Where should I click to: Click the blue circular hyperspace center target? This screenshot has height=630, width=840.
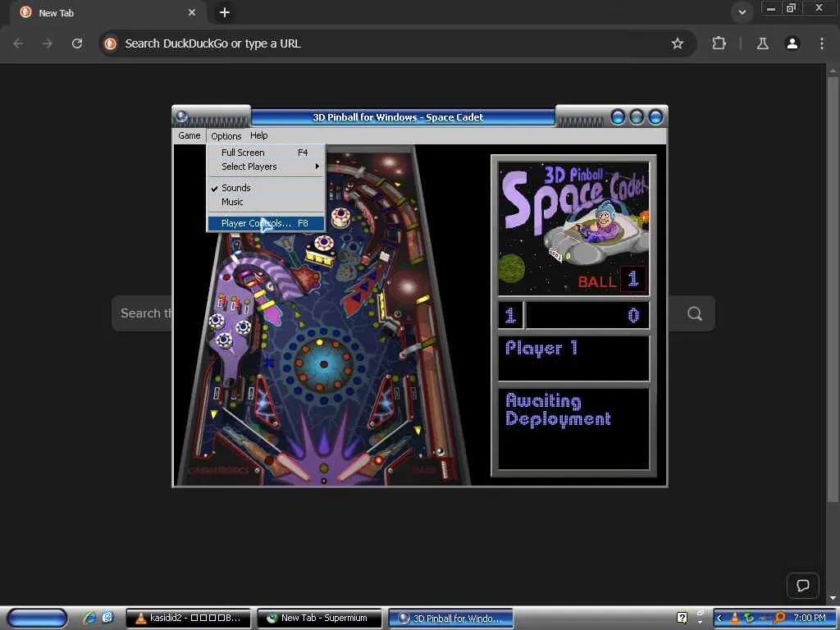tap(323, 364)
